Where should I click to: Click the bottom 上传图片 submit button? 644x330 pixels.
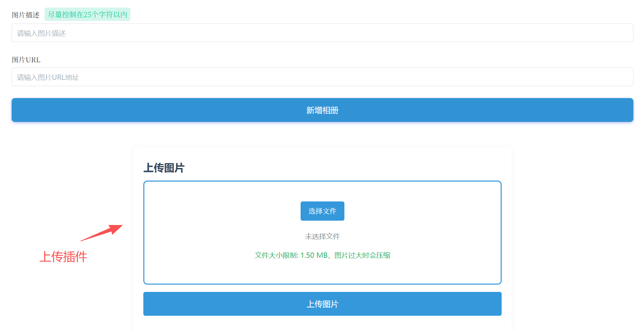(x=322, y=304)
